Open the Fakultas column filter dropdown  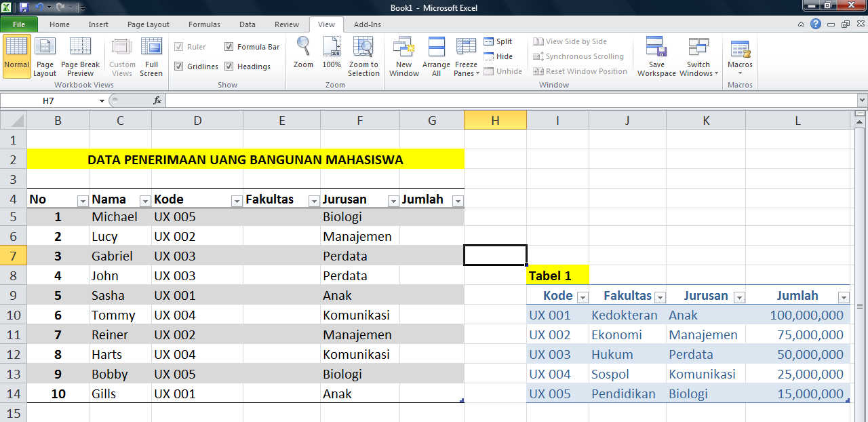[314, 200]
